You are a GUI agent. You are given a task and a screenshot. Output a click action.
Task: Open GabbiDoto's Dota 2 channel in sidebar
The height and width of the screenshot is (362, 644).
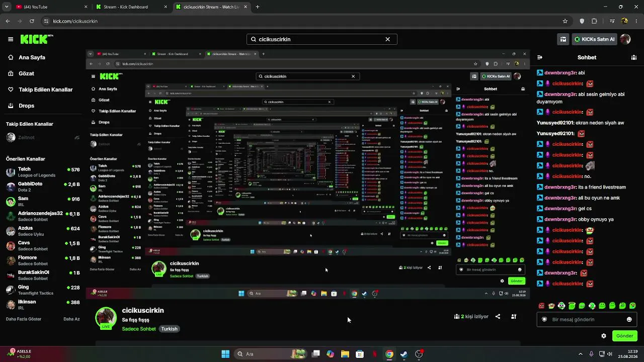pyautogui.click(x=43, y=187)
